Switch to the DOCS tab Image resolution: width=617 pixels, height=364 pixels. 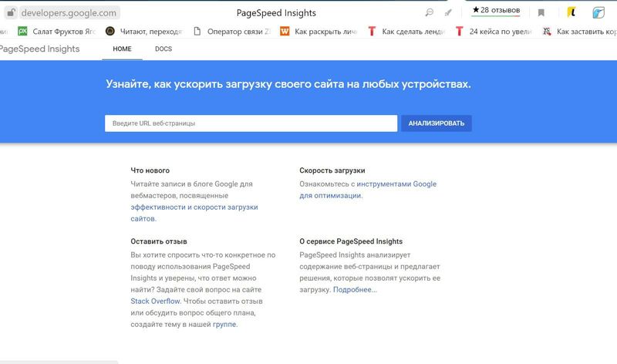pos(164,49)
